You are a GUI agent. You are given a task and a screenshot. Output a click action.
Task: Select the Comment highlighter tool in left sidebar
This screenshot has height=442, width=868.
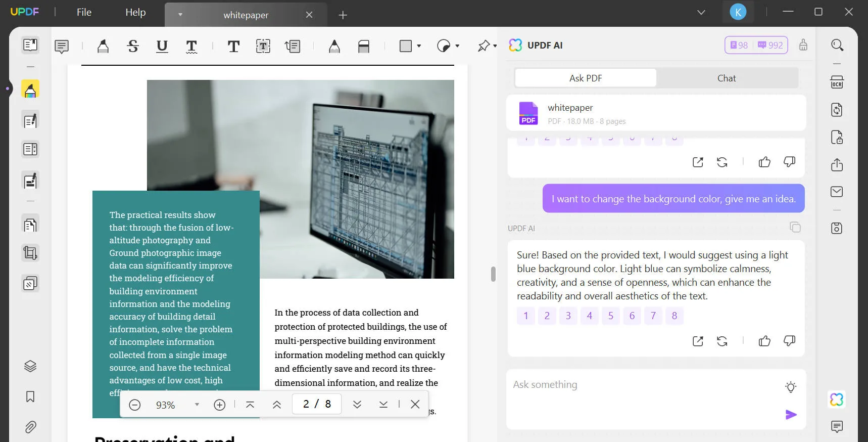30,90
